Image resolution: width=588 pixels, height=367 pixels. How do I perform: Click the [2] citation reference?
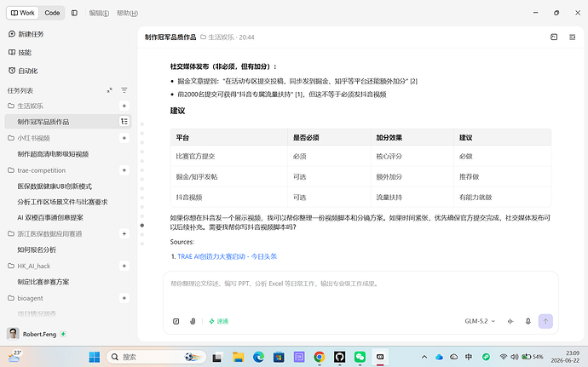(413, 81)
